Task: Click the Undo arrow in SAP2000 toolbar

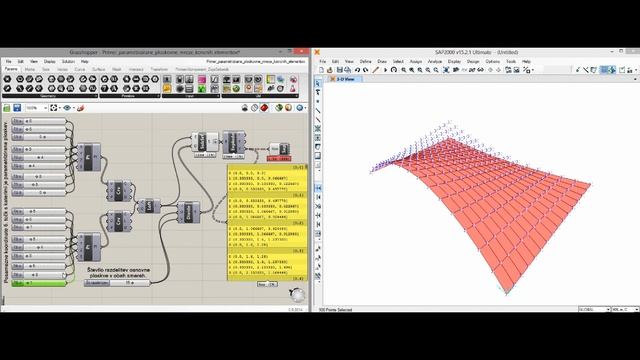Action: click(x=357, y=70)
